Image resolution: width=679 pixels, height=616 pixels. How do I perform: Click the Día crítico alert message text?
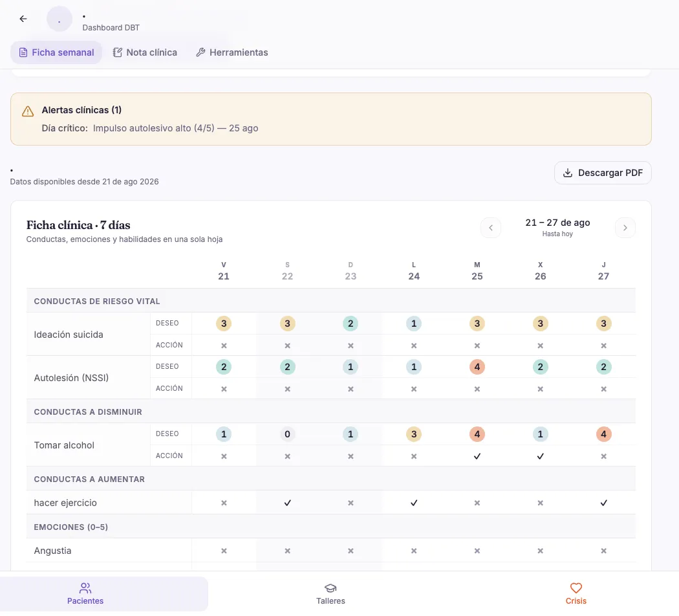coord(150,128)
